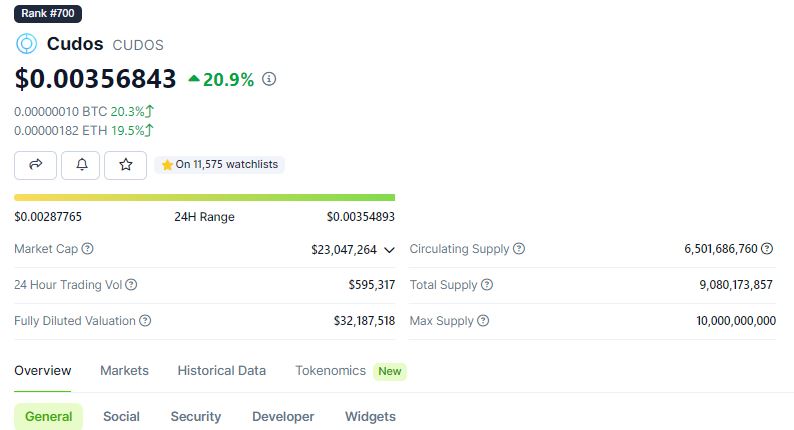Click the 24H Range label
Image resolution: width=794 pixels, height=430 pixels.
click(x=204, y=217)
